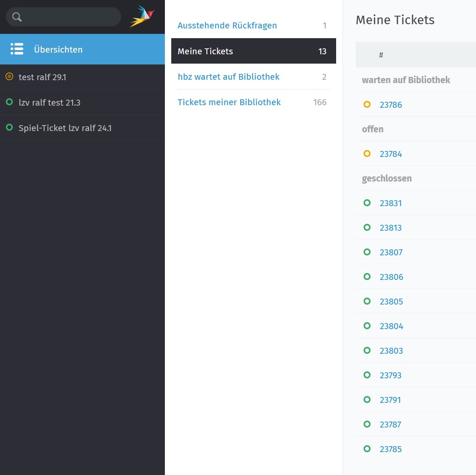Open ticket number 23806
Image resolution: width=476 pixels, height=475 pixels.
pos(391,277)
